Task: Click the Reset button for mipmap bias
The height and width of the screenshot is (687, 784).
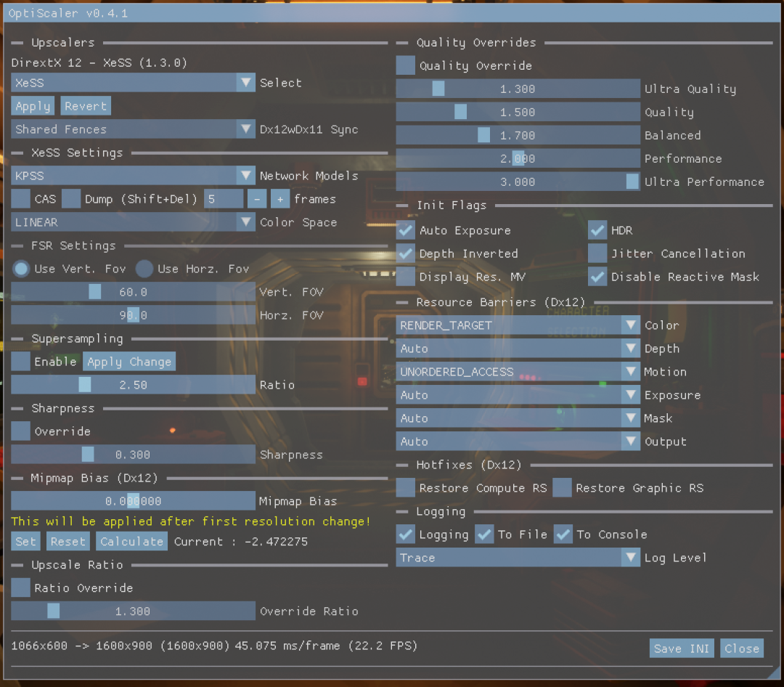Action: [x=68, y=542]
